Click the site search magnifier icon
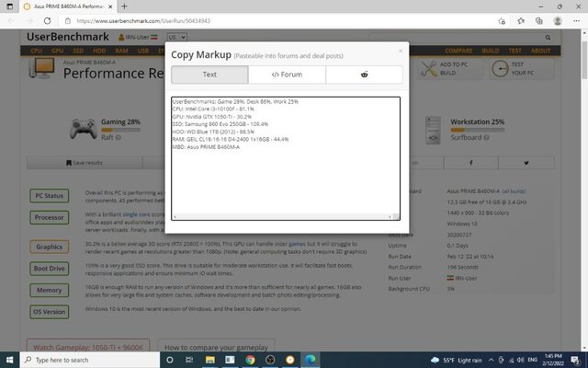The width and height of the screenshot is (588, 368). click(x=548, y=38)
